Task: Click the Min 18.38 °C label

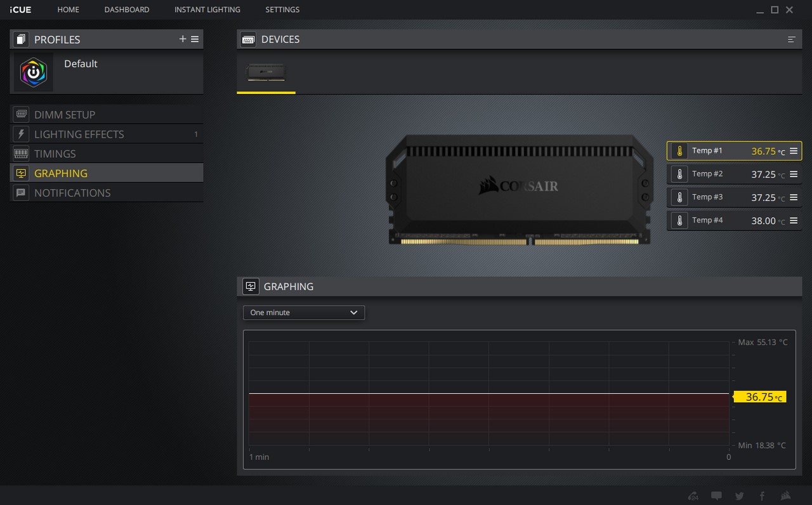Action: (762, 445)
